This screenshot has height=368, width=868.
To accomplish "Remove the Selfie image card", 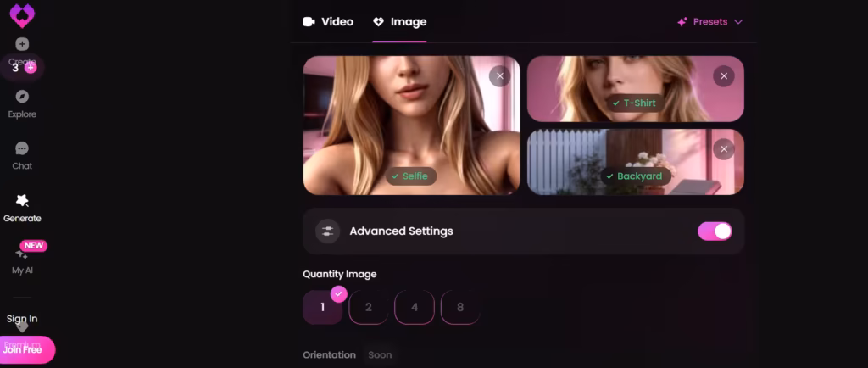I will [500, 76].
